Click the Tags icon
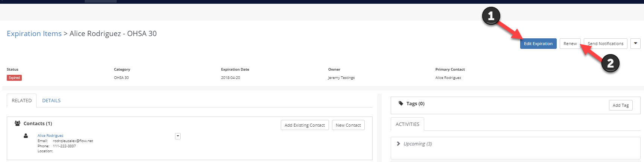Image resolution: width=644 pixels, height=162 pixels. 401,103
